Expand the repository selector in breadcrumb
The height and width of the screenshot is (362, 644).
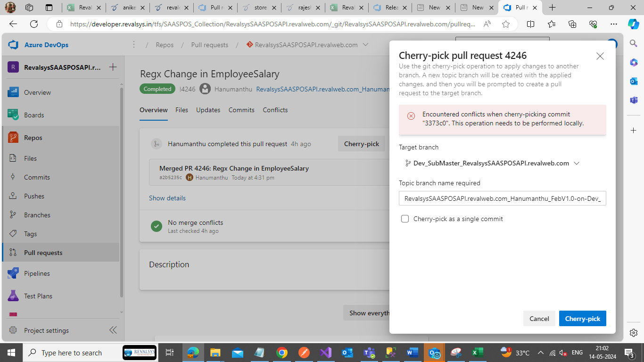365,45
